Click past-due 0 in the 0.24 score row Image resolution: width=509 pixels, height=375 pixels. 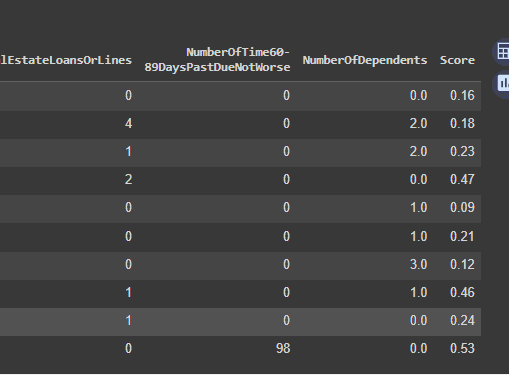286,321
